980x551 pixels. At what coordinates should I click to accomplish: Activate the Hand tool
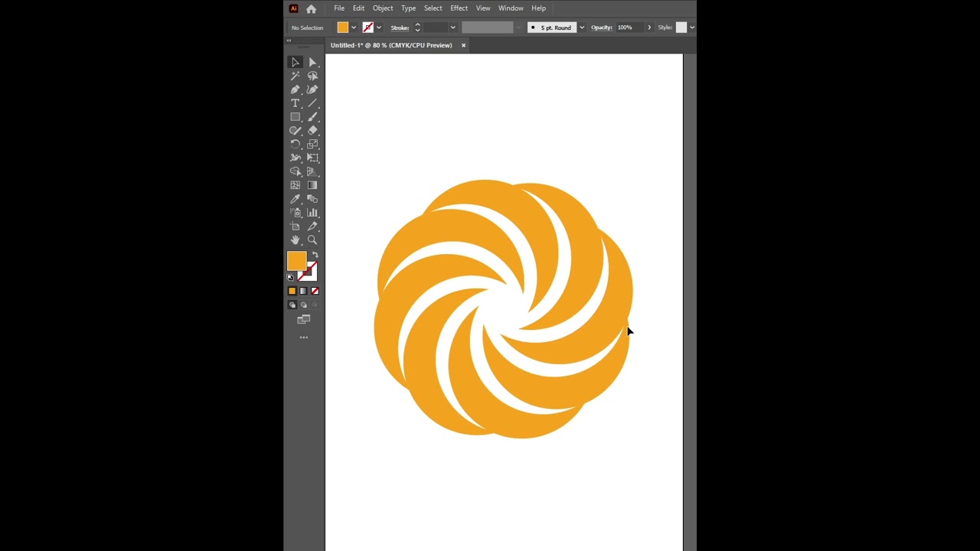(x=296, y=240)
